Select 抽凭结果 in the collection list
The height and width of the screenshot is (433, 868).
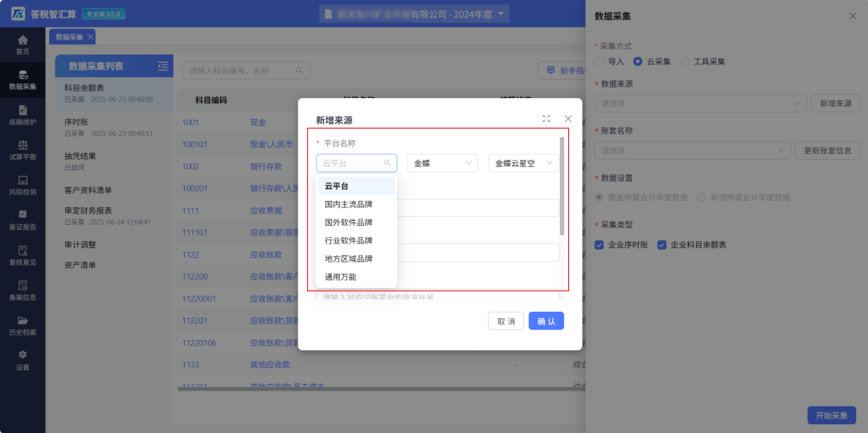(x=115, y=161)
